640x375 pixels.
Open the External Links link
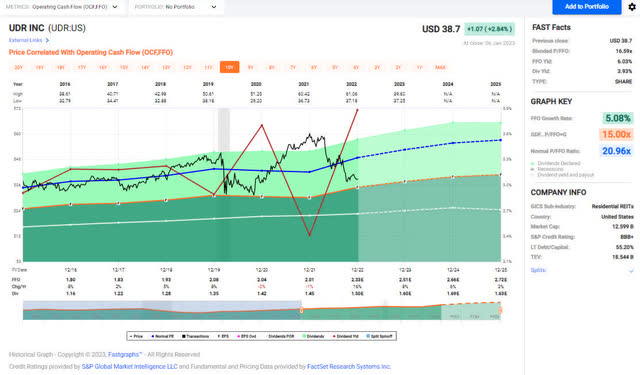click(x=26, y=40)
